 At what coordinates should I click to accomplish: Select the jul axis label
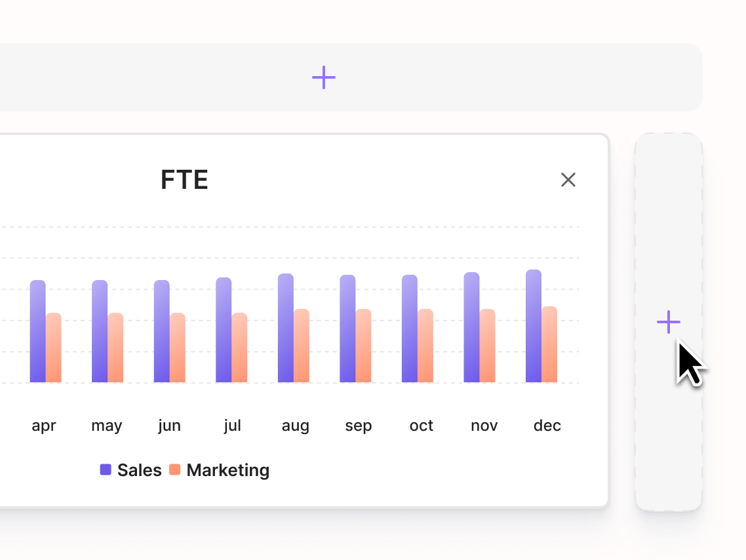coord(233,425)
